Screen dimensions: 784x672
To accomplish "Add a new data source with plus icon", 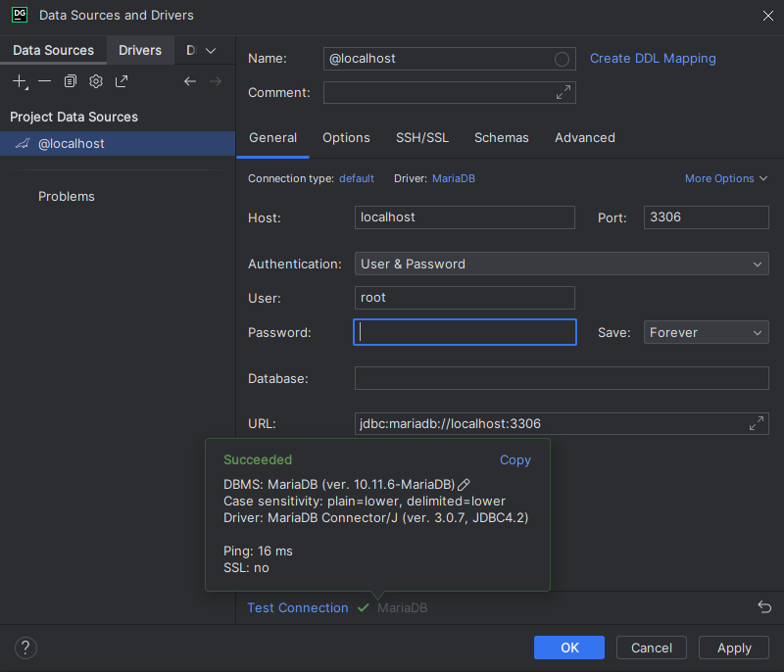I will point(20,81).
